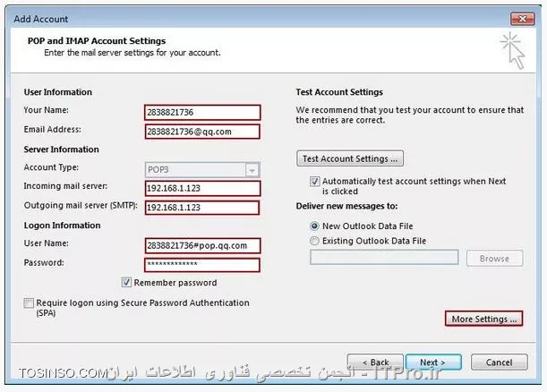Click 'Enter the mail server settings' text
The height and width of the screenshot is (392, 547).
(132, 53)
